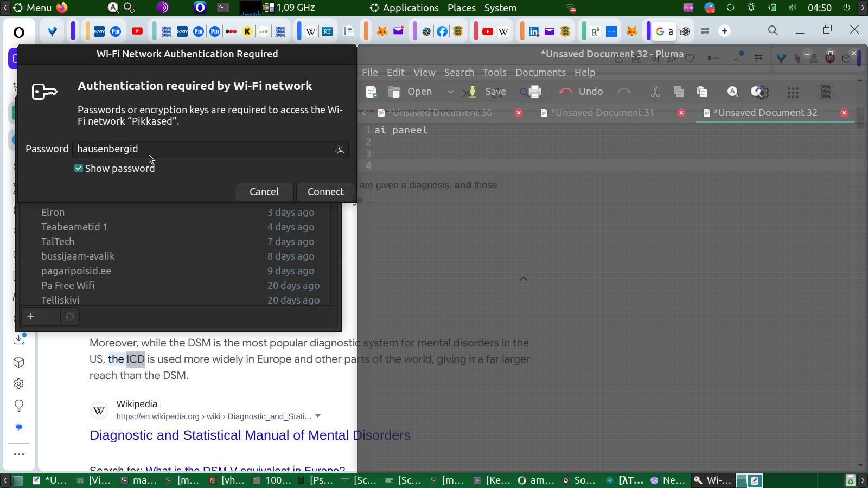Open the Opera sidebar settings gear

click(19, 384)
